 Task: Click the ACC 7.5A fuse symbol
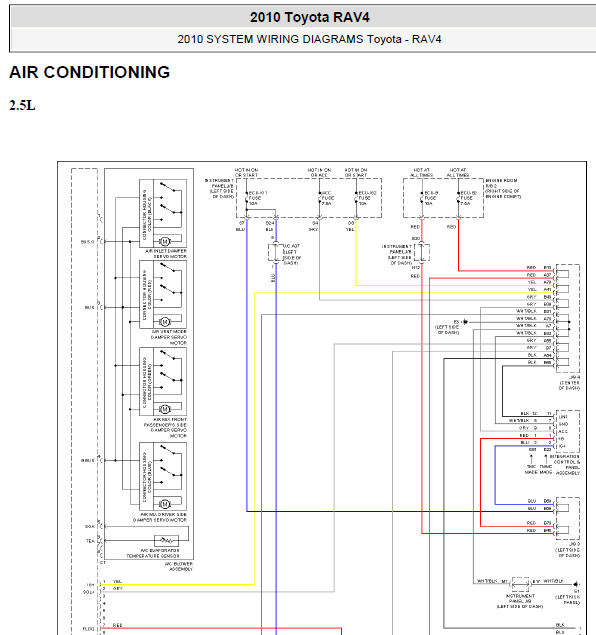pyautogui.click(x=319, y=198)
